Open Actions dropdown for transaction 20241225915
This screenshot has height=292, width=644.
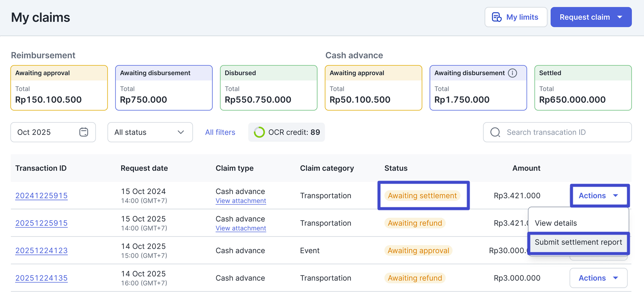[599, 196]
